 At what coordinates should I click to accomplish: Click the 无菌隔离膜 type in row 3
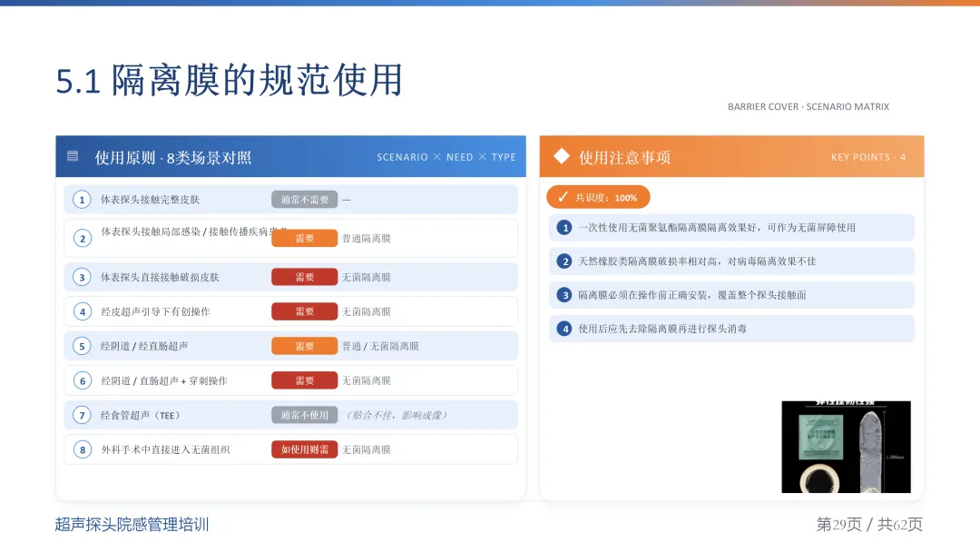click(367, 277)
